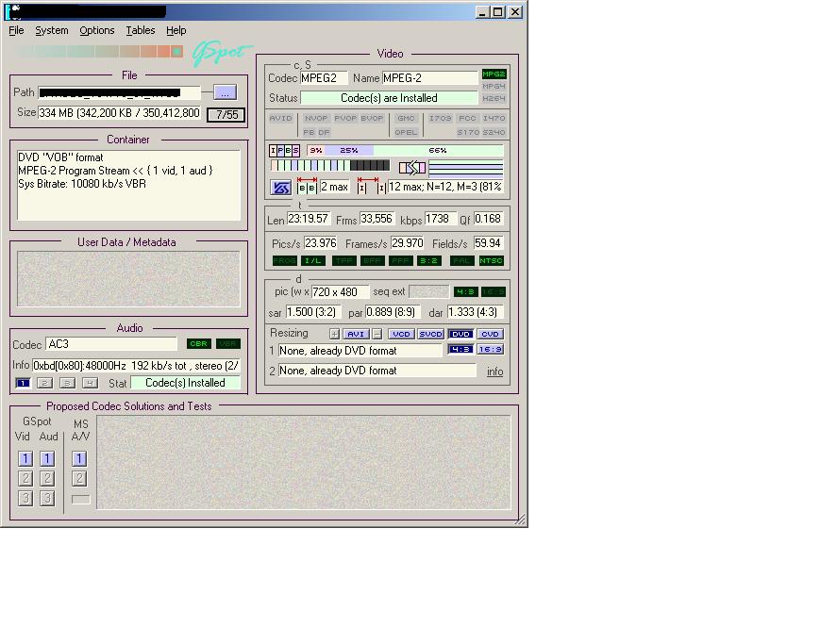Click the AVID indicator
The height and width of the screenshot is (644, 837).
(280, 118)
